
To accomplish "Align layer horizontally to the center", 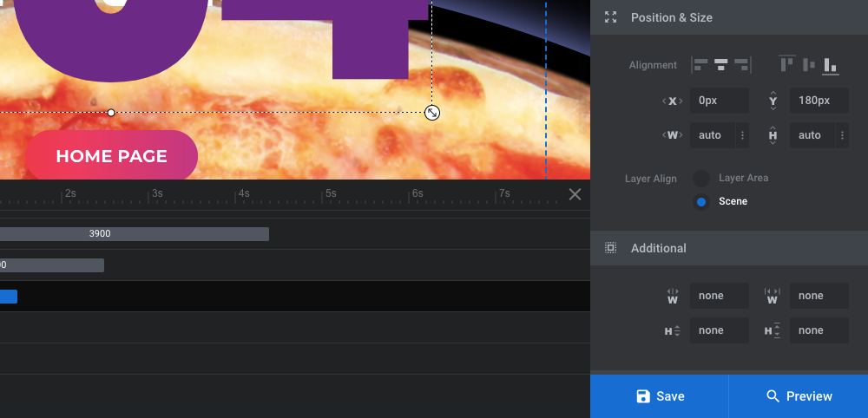I will click(720, 65).
